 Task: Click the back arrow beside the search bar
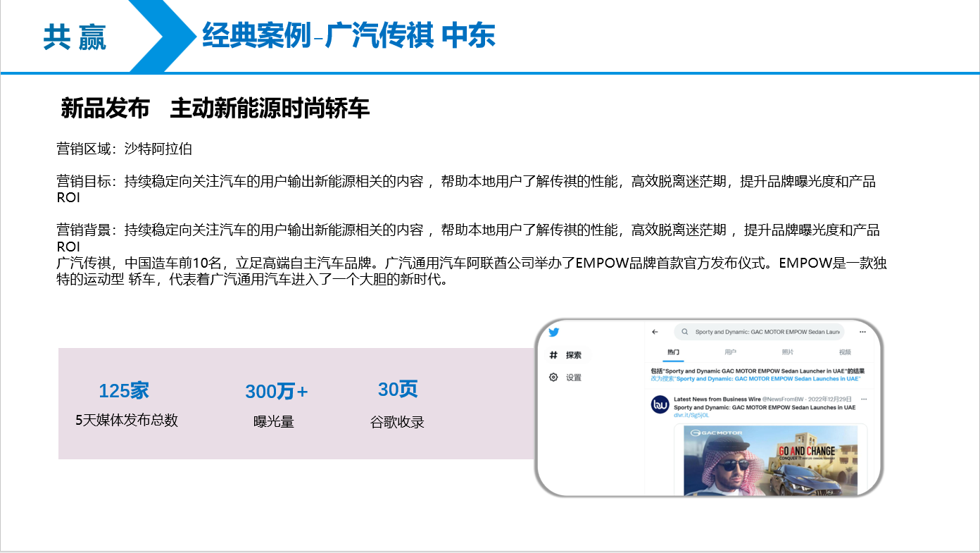[x=655, y=332]
